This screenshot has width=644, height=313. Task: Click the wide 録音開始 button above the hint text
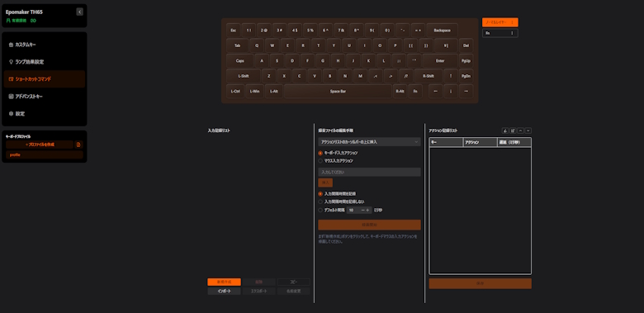[x=369, y=225]
